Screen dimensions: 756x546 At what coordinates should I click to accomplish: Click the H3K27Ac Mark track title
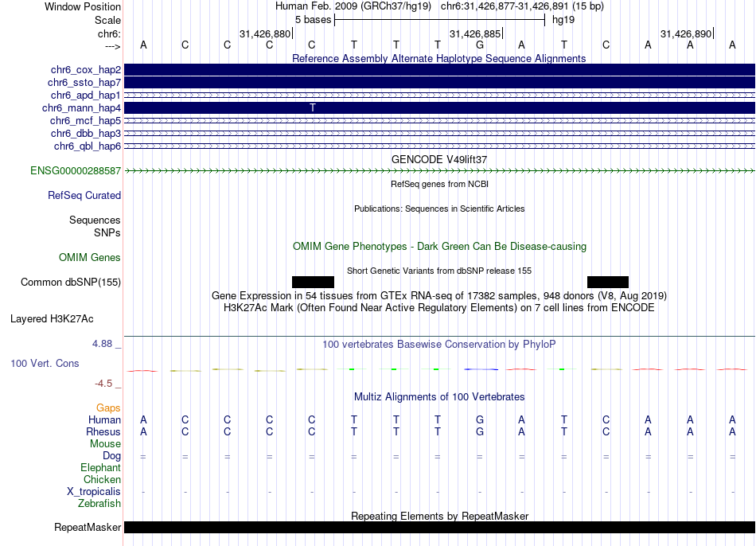[x=439, y=308]
